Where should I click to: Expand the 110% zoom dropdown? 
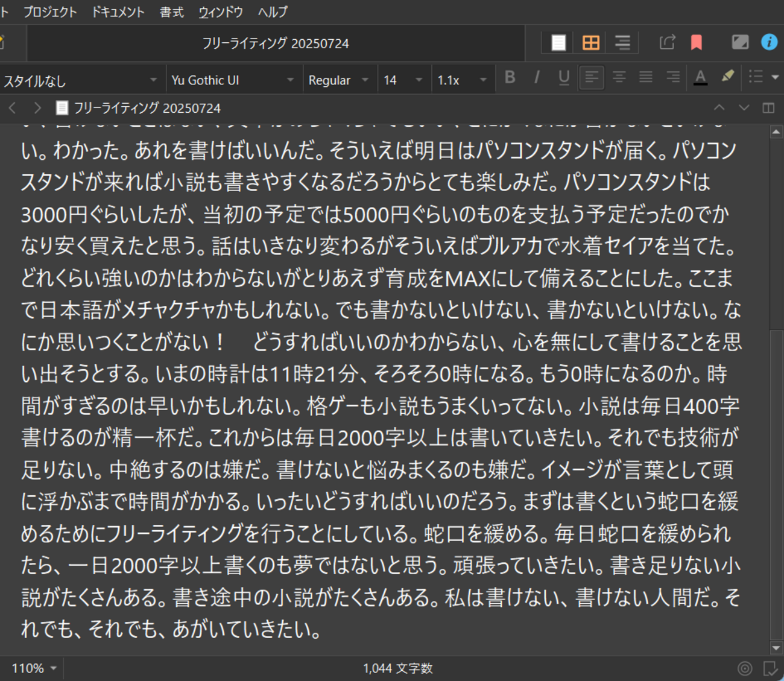tap(34, 668)
